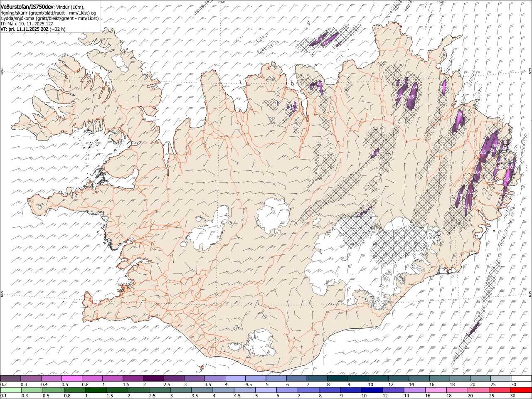532x399 pixels.
Task: Pick the light grey 25 swatch in upper scale
Action: tap(500, 379)
